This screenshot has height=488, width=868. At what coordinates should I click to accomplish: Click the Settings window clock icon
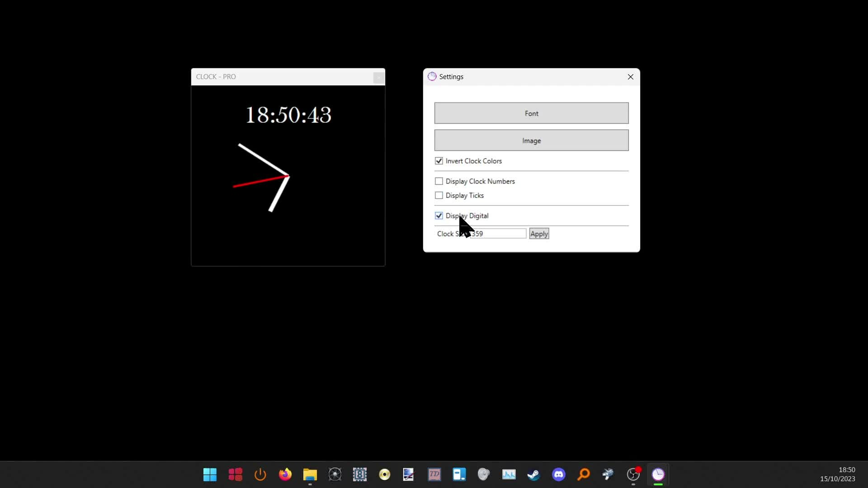click(x=432, y=76)
